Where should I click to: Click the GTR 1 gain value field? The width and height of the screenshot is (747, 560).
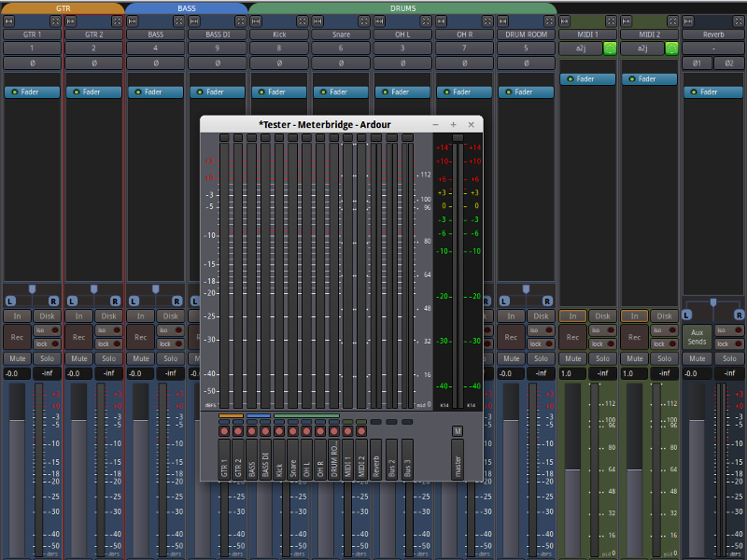[x=17, y=373]
